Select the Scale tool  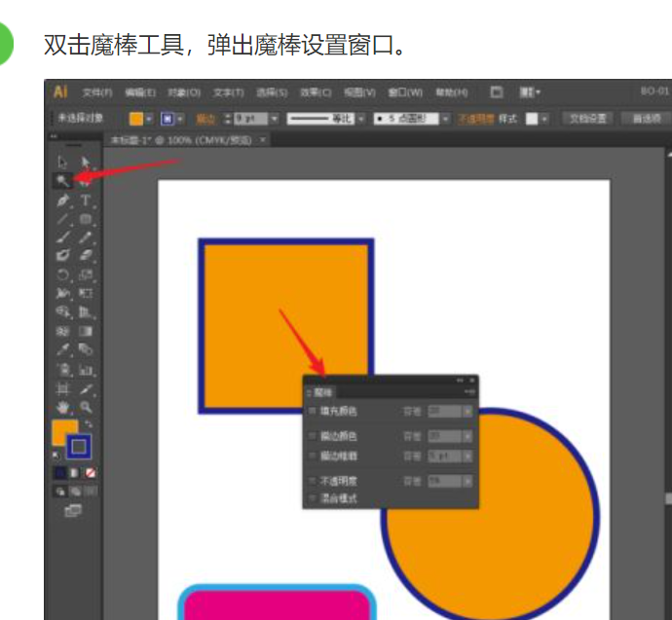click(86, 274)
